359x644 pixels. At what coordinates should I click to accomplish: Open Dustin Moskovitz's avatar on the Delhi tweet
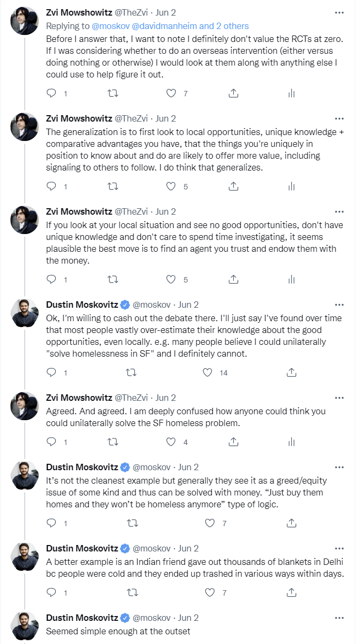25,557
